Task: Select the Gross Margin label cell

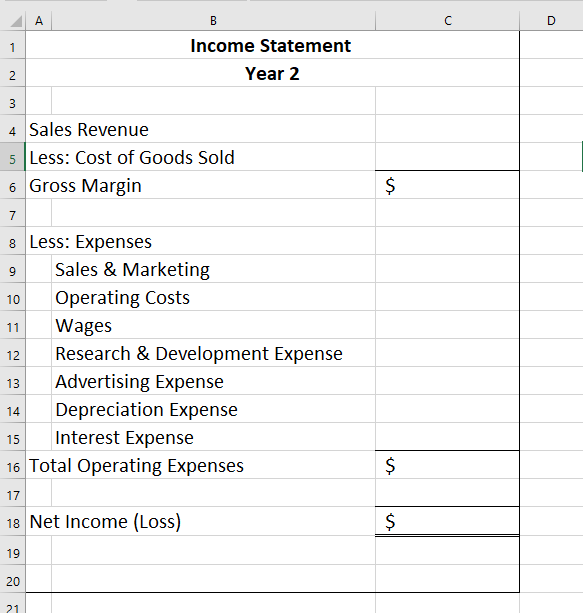Action: 201,185
